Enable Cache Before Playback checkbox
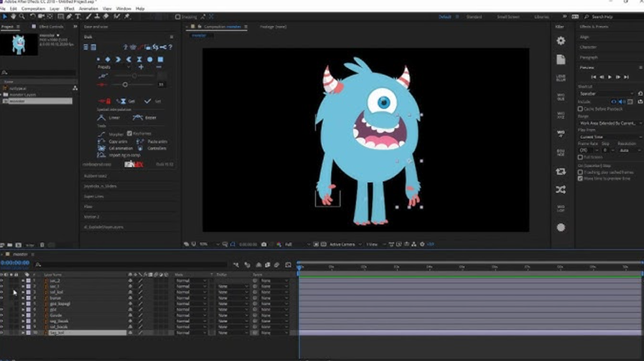The height and width of the screenshot is (361, 644). coord(580,109)
